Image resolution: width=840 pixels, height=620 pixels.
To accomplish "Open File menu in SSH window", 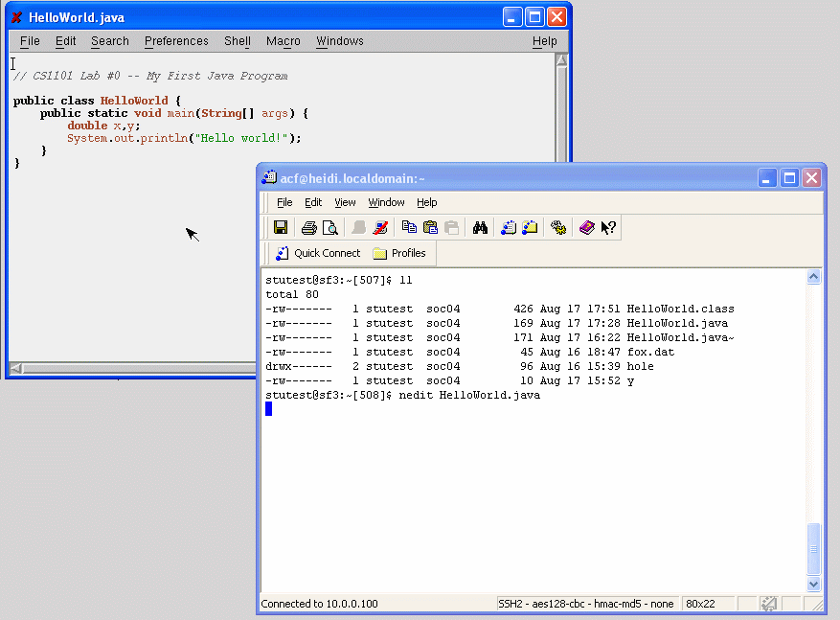I will tap(284, 202).
